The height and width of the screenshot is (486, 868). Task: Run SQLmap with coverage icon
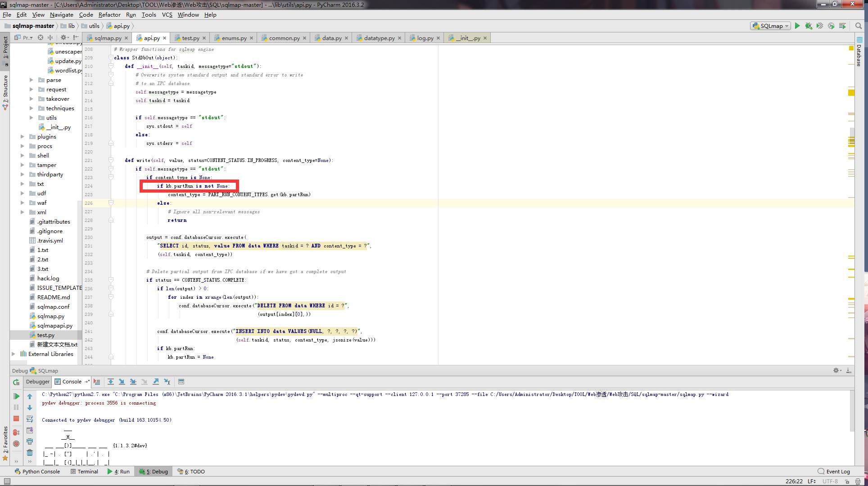click(x=820, y=26)
